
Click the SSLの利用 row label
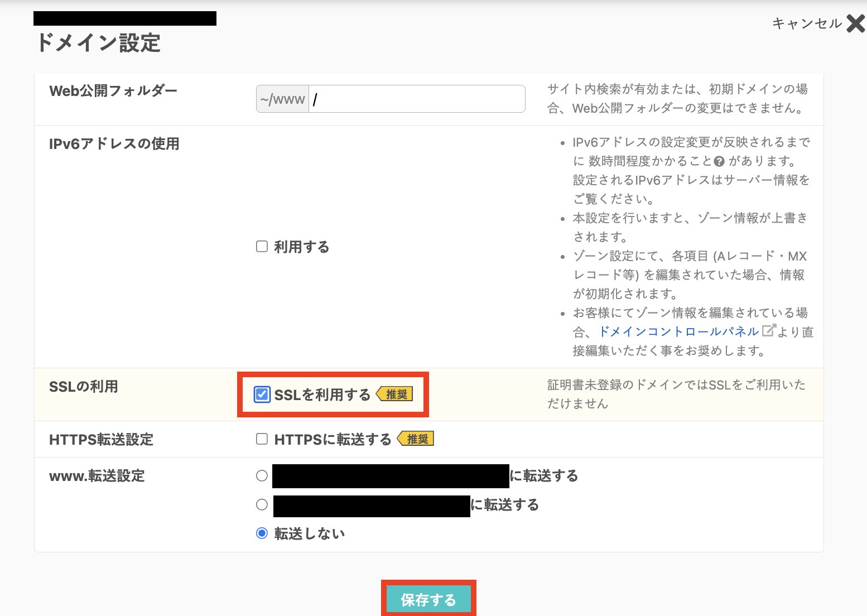pyautogui.click(x=84, y=387)
